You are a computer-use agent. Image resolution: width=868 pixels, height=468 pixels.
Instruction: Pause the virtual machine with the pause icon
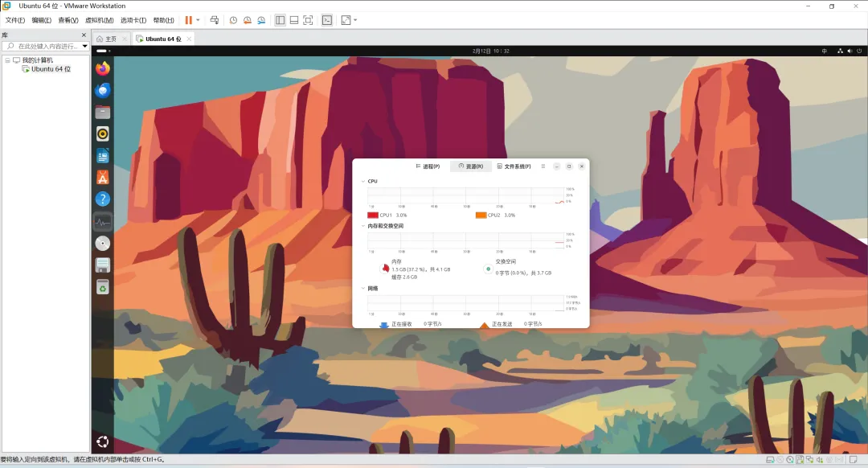pos(188,20)
